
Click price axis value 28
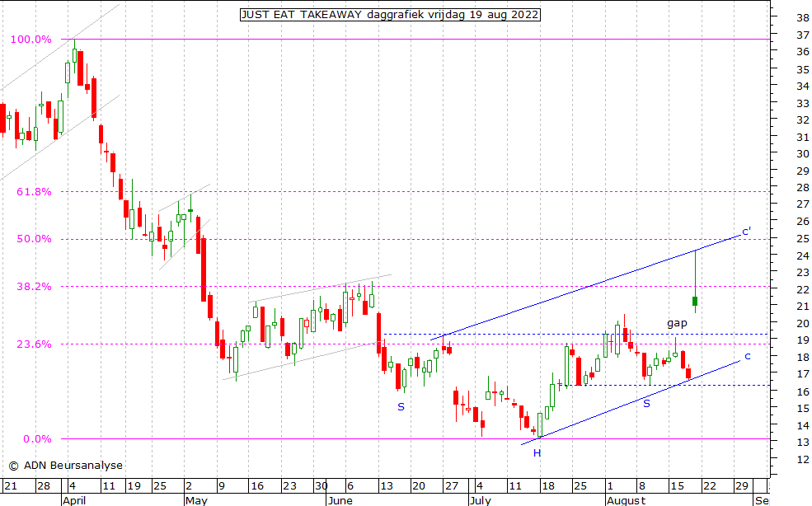click(803, 188)
